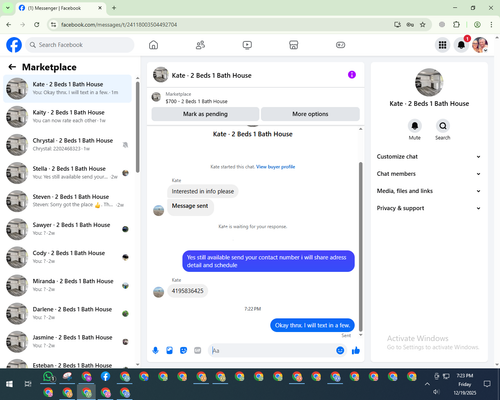Click the 'Interested in info please' message
Viewport: 500px width, 400px height.
(x=203, y=191)
